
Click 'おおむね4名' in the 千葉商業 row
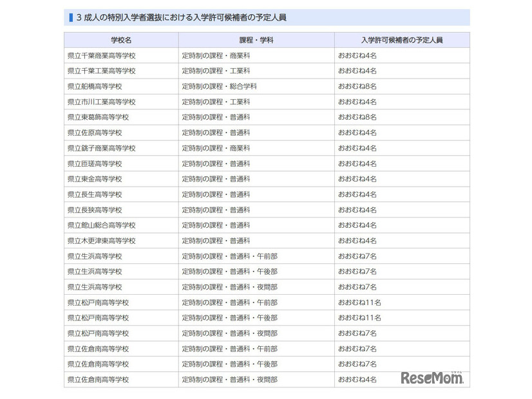tap(357, 55)
